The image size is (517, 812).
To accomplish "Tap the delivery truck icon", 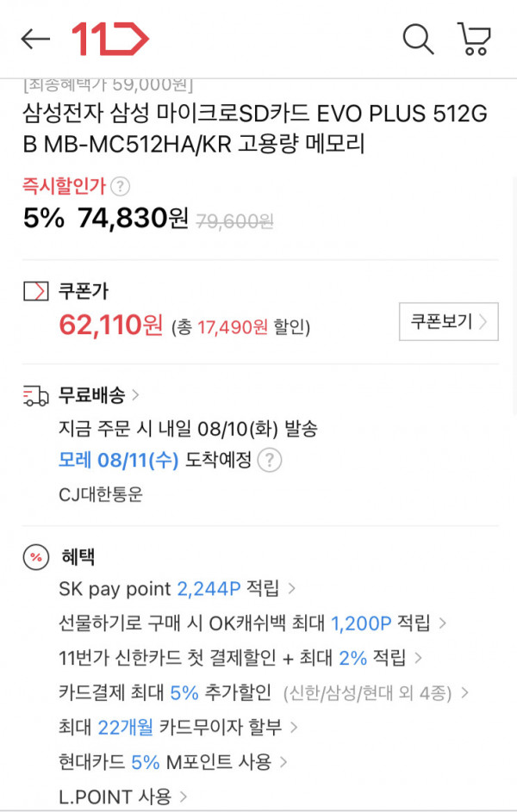I will [35, 395].
